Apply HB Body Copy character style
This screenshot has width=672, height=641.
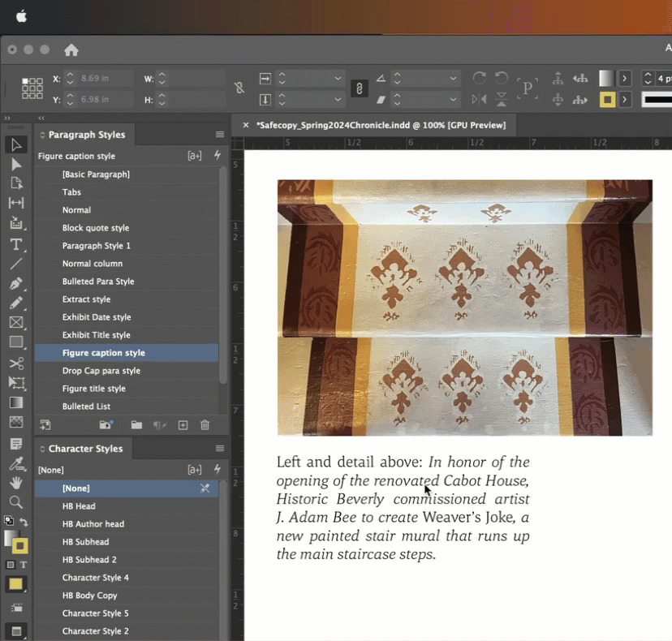(x=127, y=595)
